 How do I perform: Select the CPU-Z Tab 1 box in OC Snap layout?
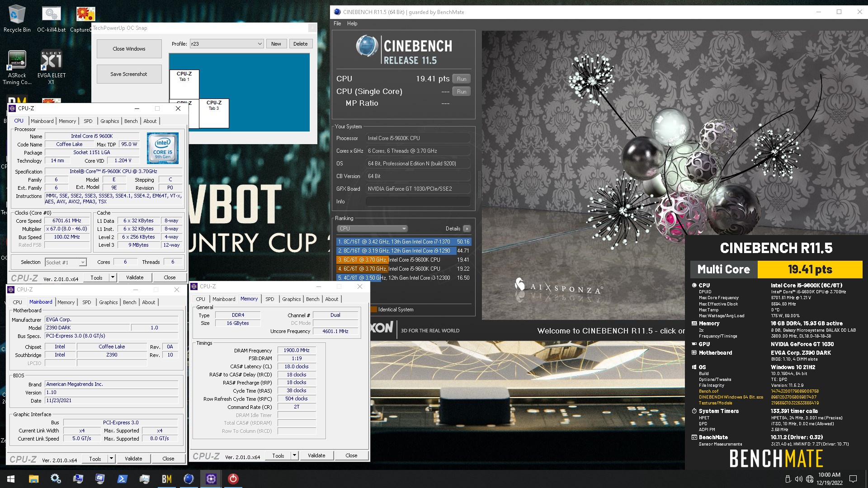[184, 84]
